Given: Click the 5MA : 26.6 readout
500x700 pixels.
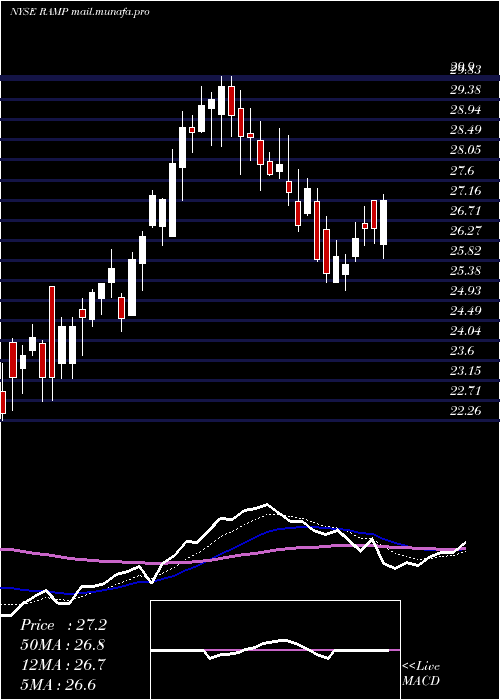Looking at the screenshot, I should [x=58, y=685].
